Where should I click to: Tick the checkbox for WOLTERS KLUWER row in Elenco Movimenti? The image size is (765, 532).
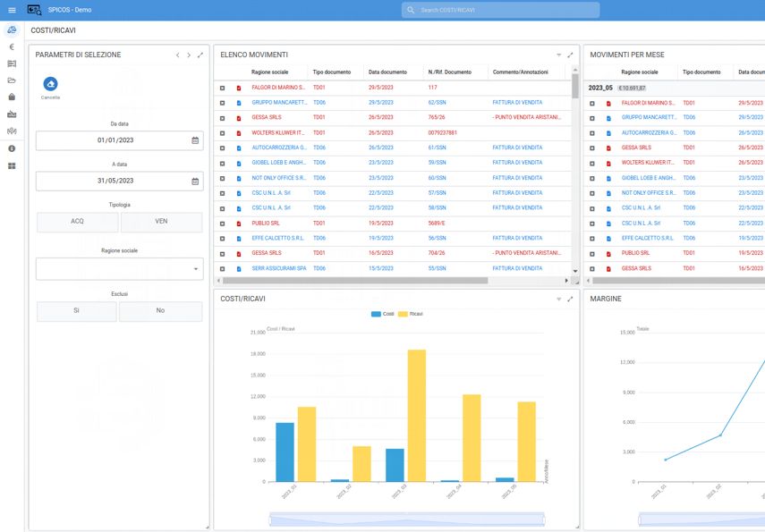coord(223,133)
